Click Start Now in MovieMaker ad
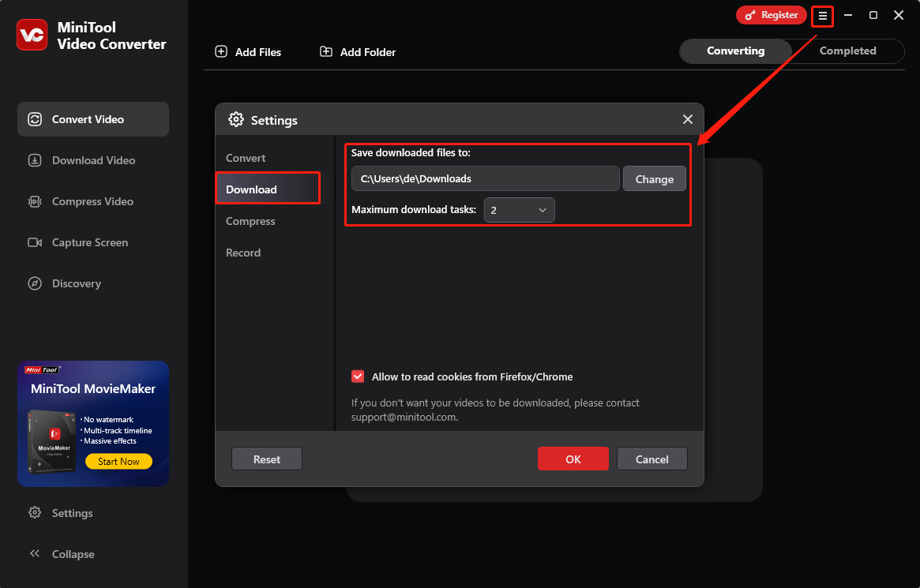The height and width of the screenshot is (588, 920). tap(118, 462)
